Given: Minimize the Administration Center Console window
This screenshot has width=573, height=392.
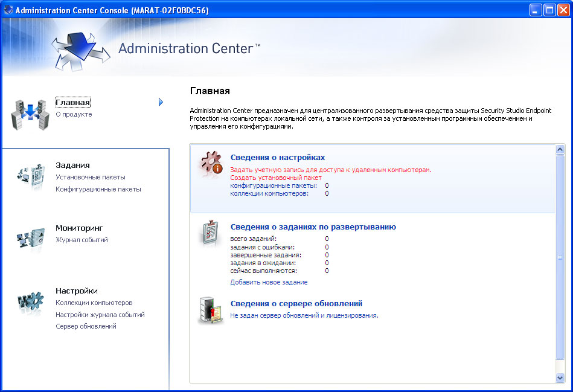Looking at the screenshot, I should pyautogui.click(x=536, y=10).
